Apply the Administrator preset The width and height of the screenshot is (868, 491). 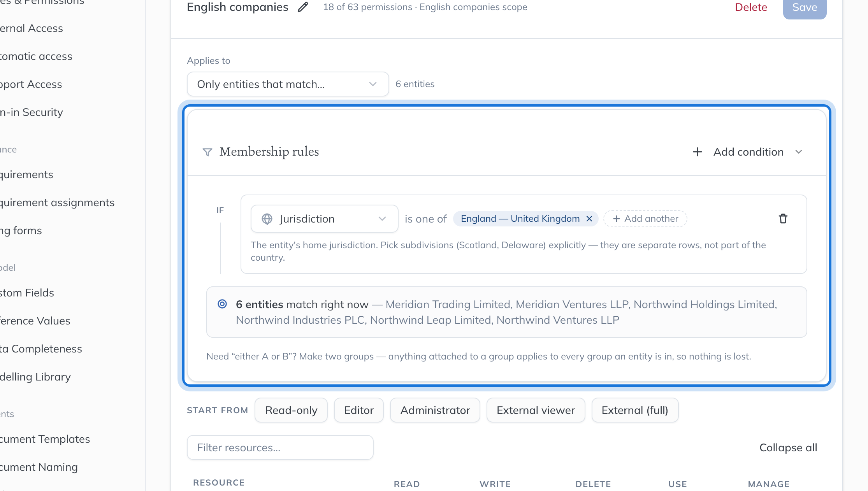click(435, 410)
